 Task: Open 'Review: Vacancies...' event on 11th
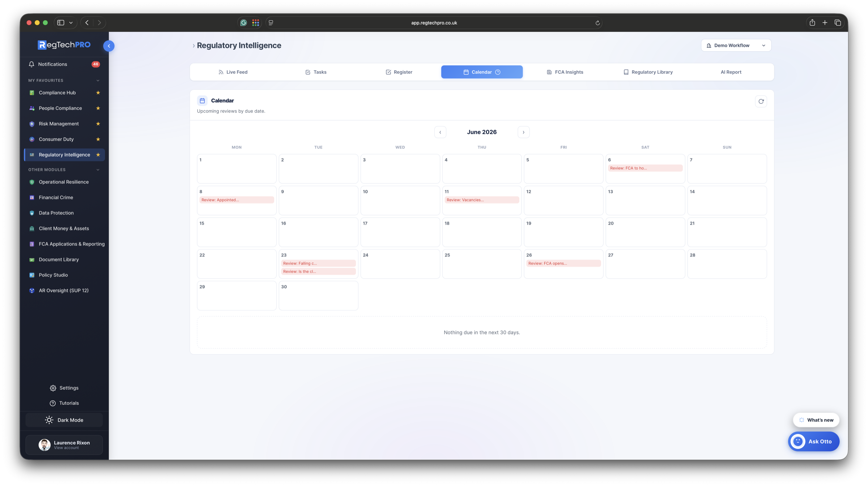coord(482,200)
